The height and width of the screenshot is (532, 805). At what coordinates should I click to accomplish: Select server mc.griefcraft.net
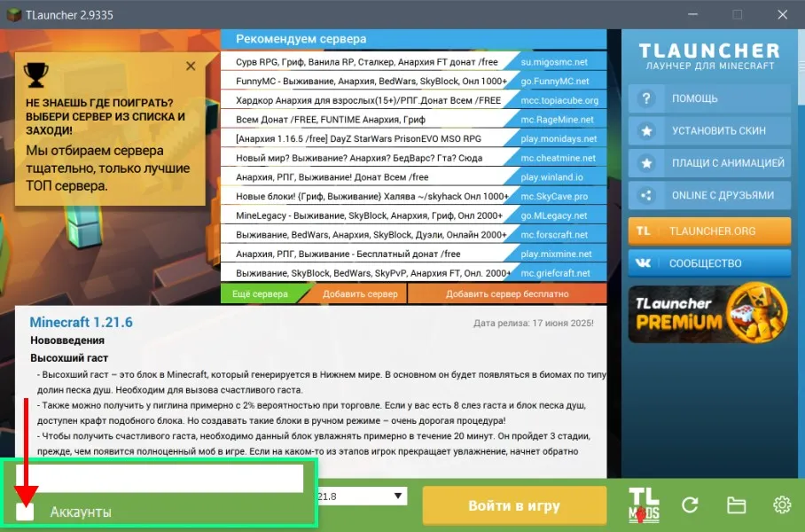(556, 273)
